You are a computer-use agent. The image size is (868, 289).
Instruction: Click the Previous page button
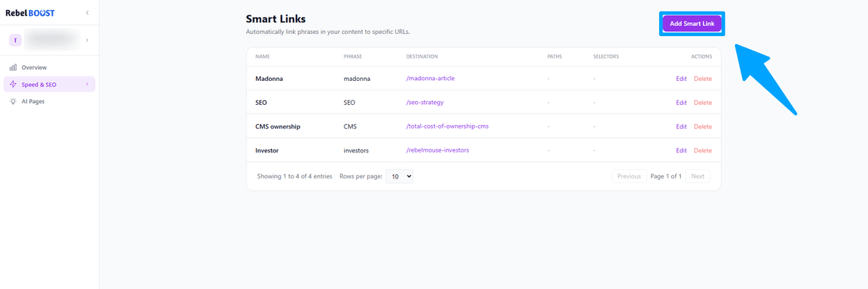(x=629, y=176)
